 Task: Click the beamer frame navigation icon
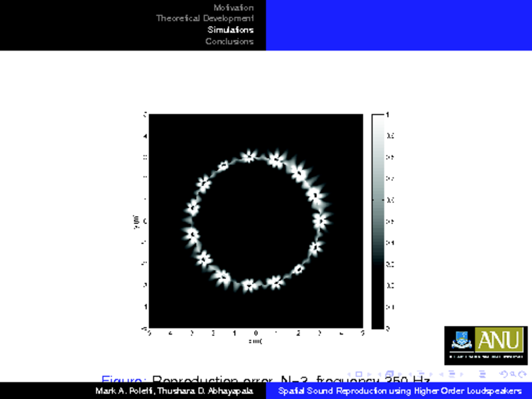[390, 374]
